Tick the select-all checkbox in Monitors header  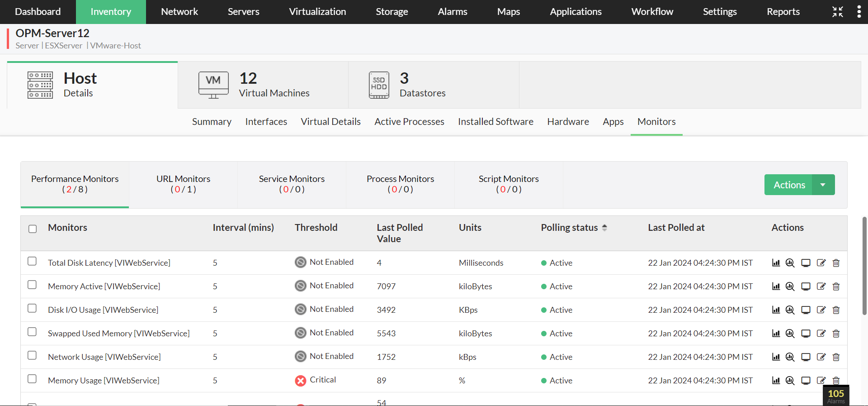pos(33,229)
